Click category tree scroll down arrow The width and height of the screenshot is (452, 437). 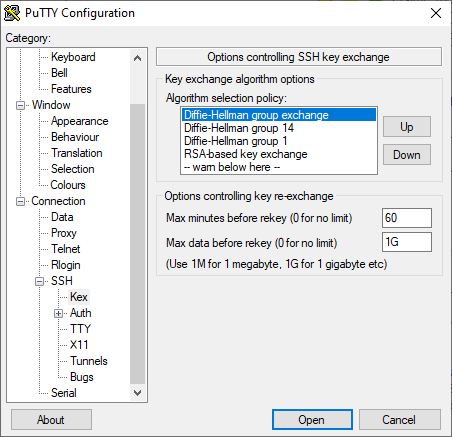(137, 393)
